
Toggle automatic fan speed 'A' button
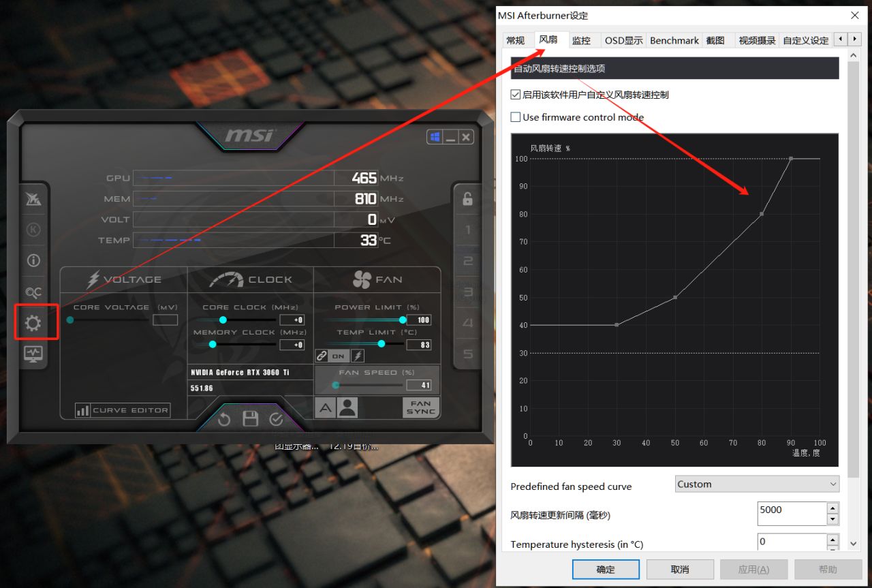325,407
